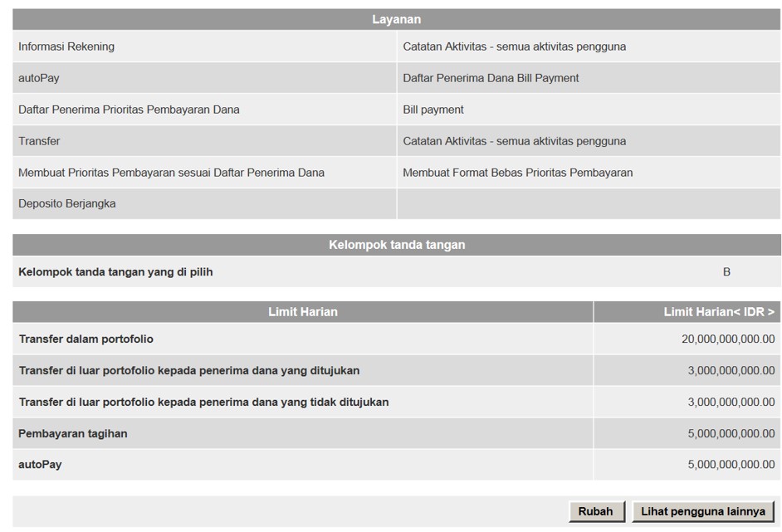
Task: Open Lihat pengguna lainnya
Action: coord(702,511)
